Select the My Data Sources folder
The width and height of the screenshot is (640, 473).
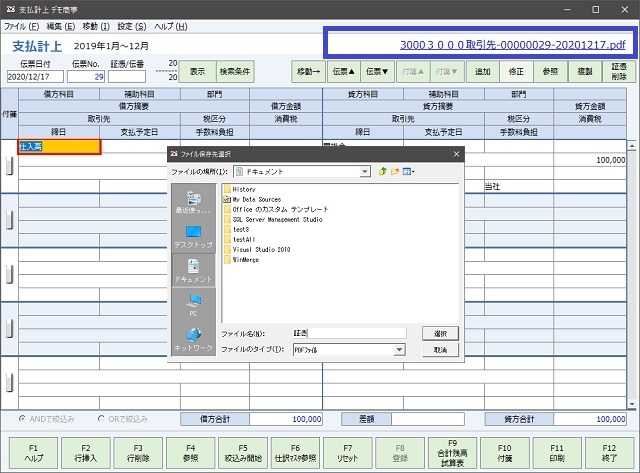coord(252,200)
